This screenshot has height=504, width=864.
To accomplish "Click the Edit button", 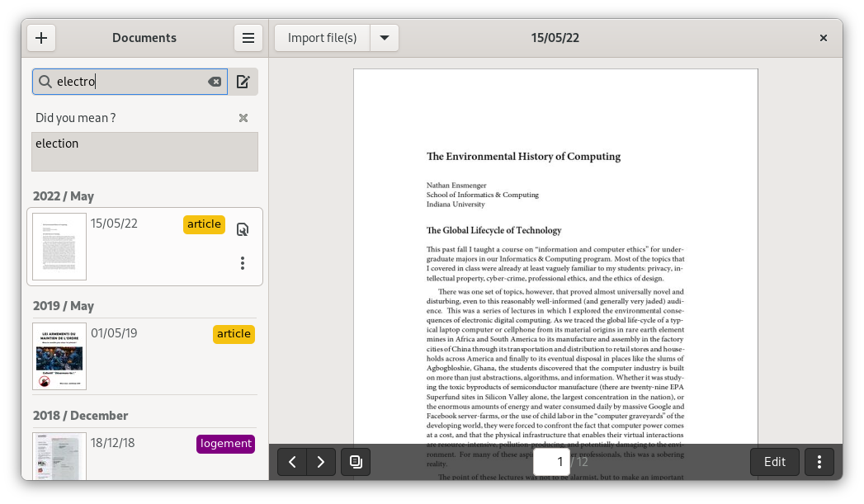I will [774, 462].
